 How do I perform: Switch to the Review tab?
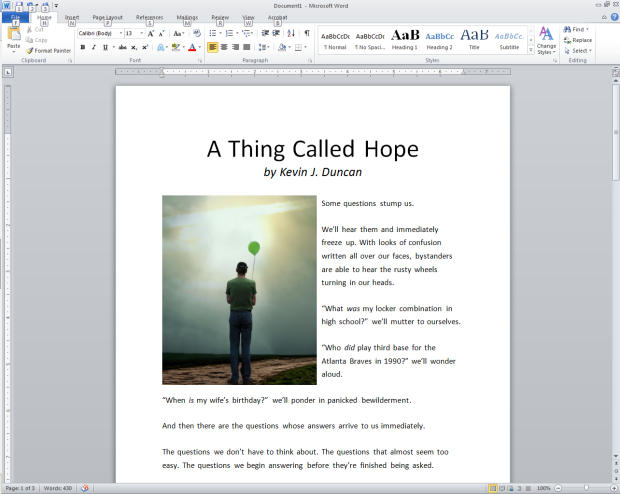tap(220, 17)
